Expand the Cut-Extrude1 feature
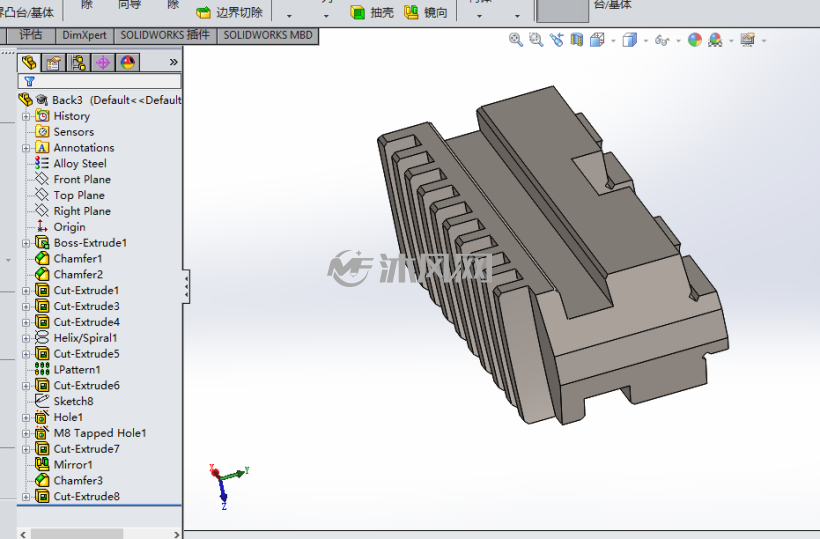820x539 pixels. (26, 291)
